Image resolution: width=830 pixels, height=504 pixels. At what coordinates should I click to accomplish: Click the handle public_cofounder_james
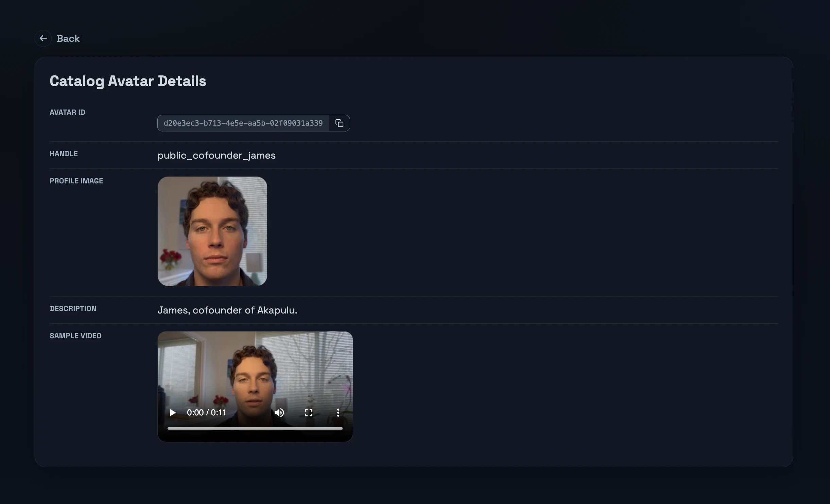click(x=216, y=155)
